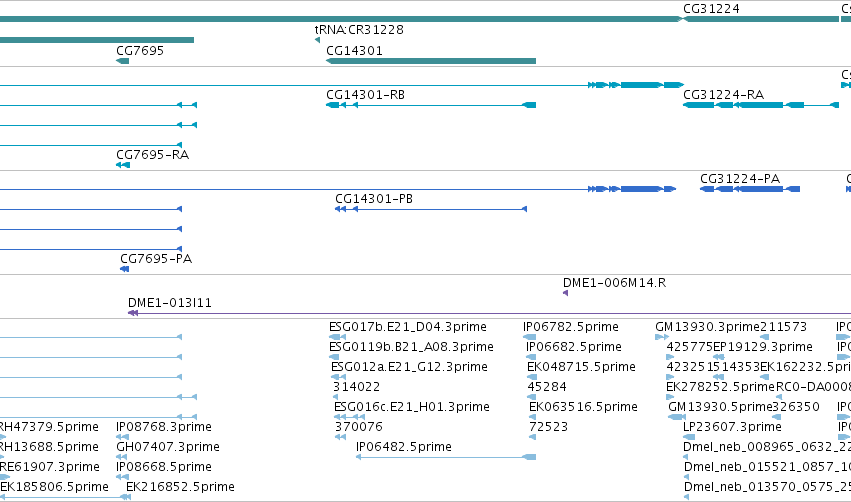
Task: Click the IP06782.5prime EST label
Action: 571,327
